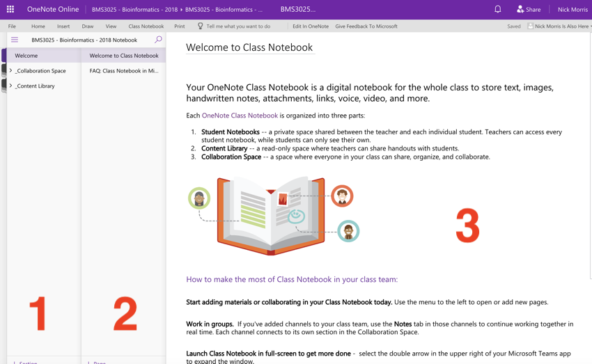Viewport: 592px width, 364px height.
Task: Expand the _Collaboration Space section group
Action: tap(10, 70)
